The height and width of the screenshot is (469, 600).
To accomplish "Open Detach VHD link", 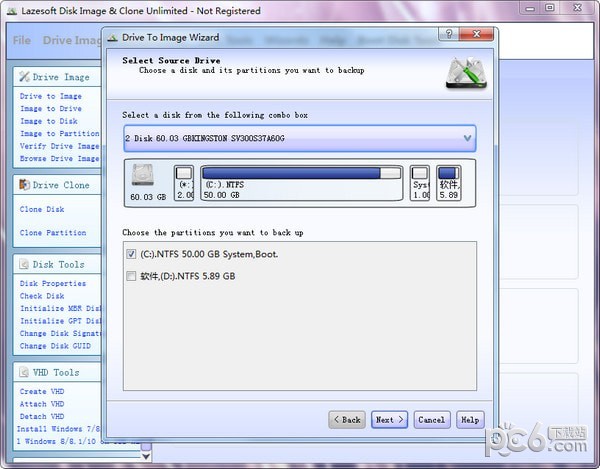I will (x=42, y=416).
